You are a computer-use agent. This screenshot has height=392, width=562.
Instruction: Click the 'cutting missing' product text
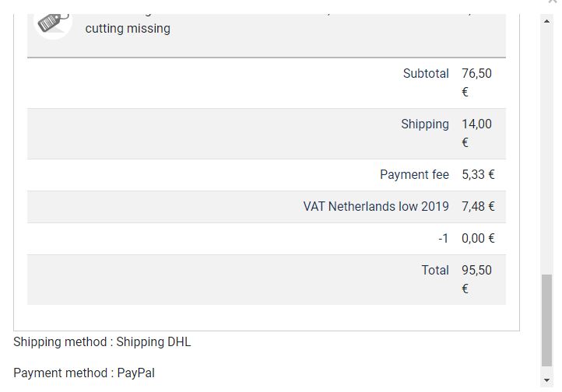[x=128, y=29]
